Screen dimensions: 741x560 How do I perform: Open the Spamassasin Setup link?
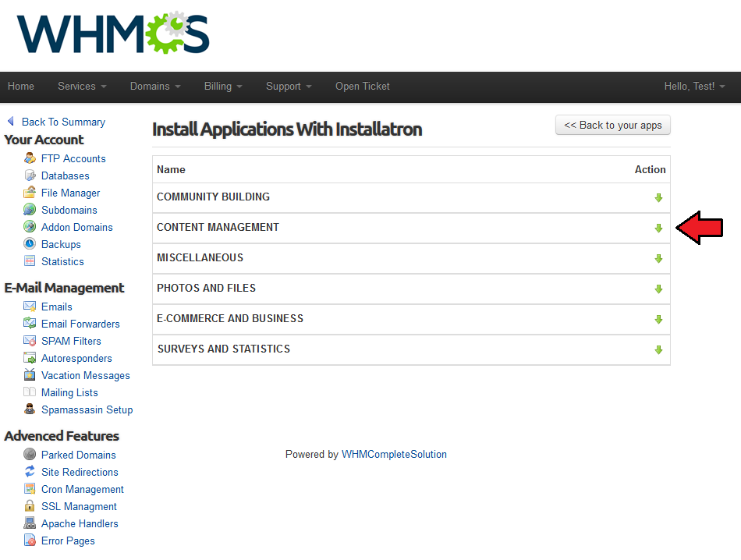click(87, 409)
